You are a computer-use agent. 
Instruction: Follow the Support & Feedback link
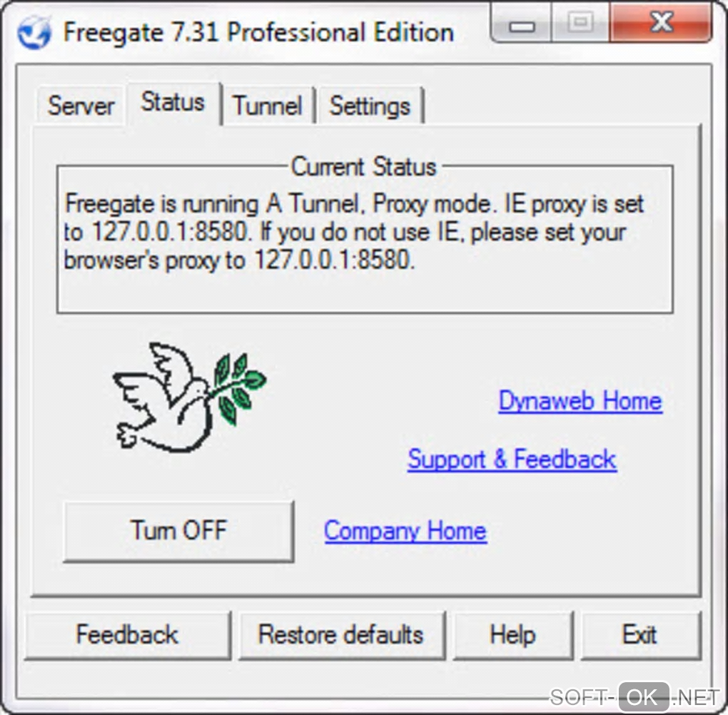[x=512, y=460]
